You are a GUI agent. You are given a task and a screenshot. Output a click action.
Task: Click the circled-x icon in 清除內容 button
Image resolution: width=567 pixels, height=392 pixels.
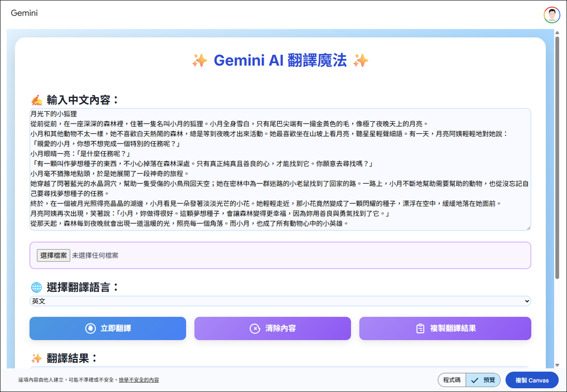[x=255, y=328]
